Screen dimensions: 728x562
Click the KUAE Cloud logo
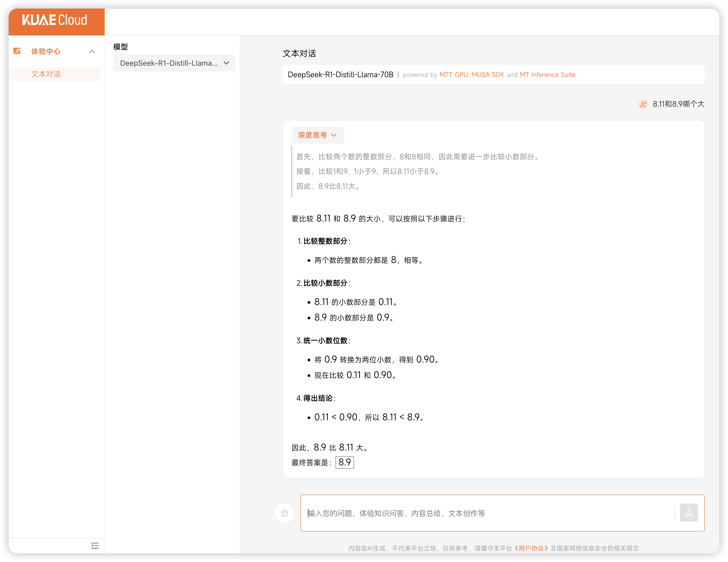pyautogui.click(x=55, y=20)
